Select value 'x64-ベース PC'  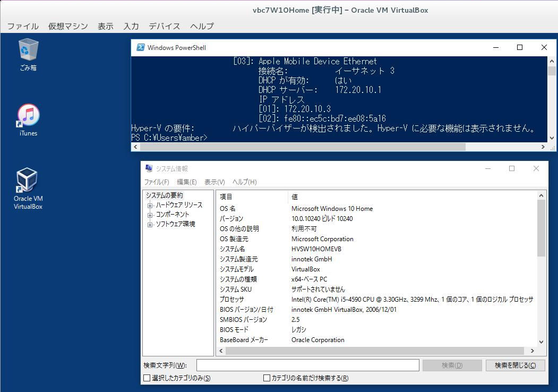pyautogui.click(x=309, y=279)
